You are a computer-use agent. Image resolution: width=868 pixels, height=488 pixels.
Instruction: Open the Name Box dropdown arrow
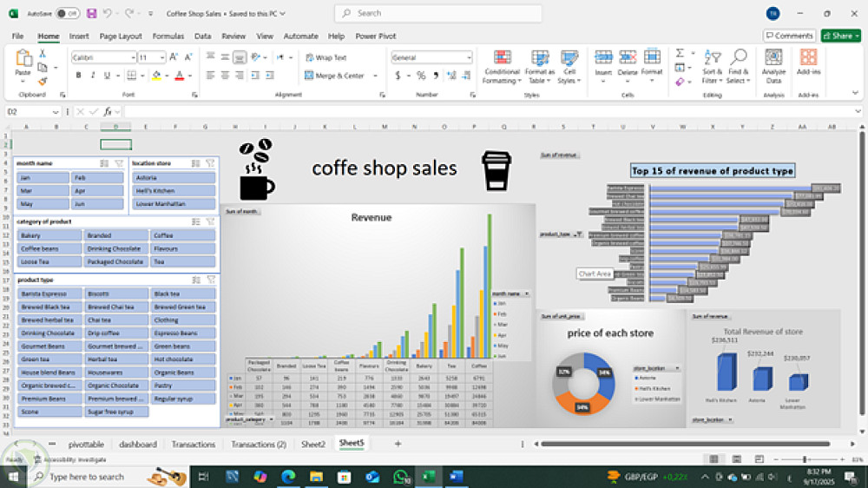pos(56,112)
